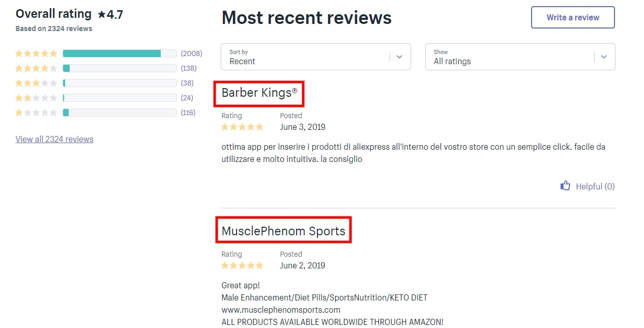The height and width of the screenshot is (328, 644).
Task: Click the one-star rating progress bar
Action: pyautogui.click(x=120, y=113)
